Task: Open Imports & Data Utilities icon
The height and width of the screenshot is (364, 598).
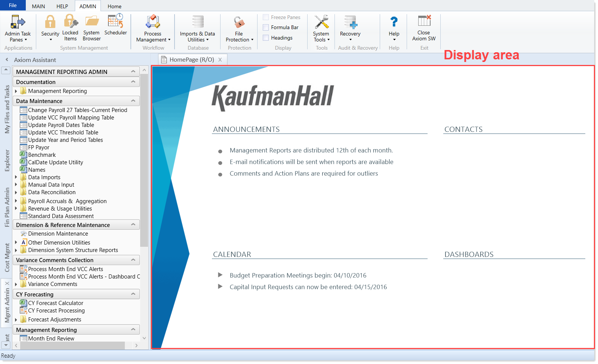Action: click(x=198, y=22)
